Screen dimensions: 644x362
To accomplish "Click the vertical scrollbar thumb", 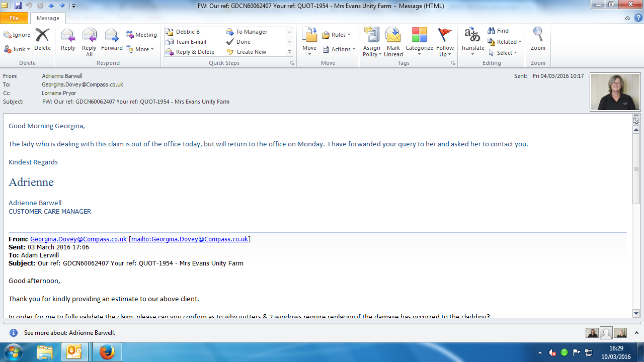I will (x=636, y=168).
